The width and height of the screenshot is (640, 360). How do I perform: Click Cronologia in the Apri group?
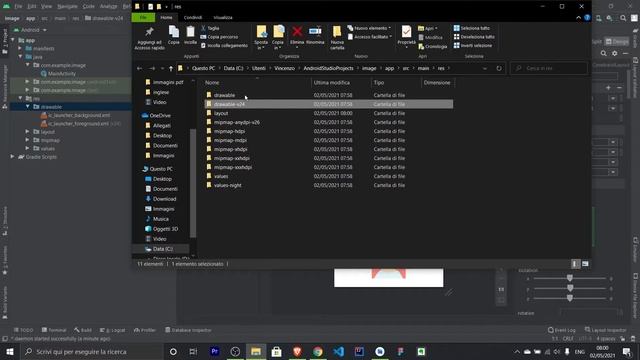(x=433, y=47)
